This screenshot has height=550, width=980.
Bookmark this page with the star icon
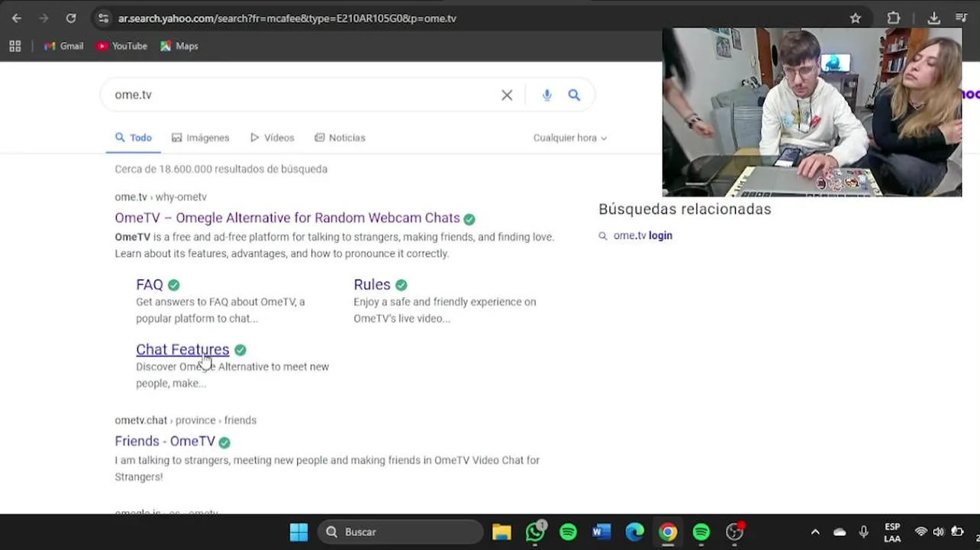[x=856, y=18]
